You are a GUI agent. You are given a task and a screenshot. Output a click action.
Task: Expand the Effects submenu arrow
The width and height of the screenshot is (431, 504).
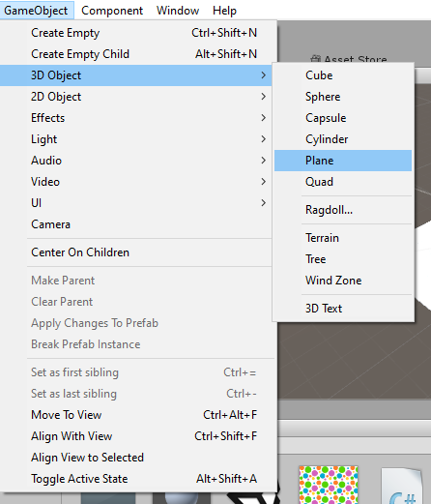[x=263, y=118]
